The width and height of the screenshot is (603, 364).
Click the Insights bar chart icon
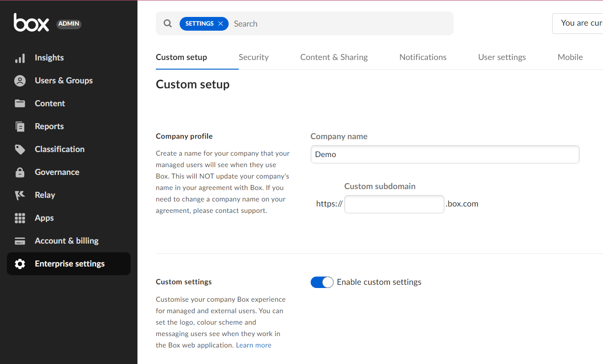click(20, 58)
